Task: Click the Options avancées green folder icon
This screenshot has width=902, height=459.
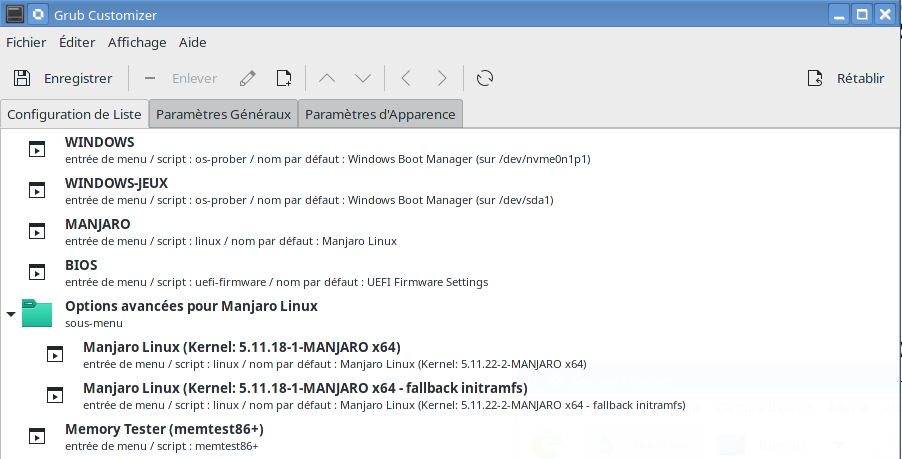Action: coord(37,313)
